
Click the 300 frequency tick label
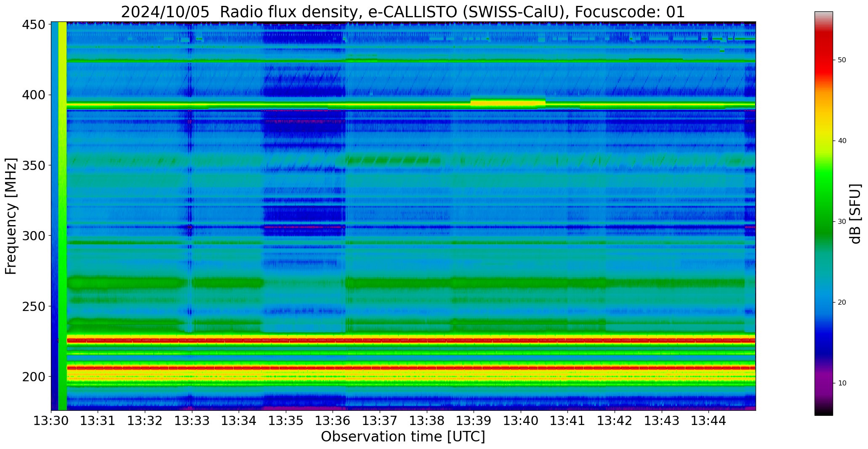pos(34,236)
